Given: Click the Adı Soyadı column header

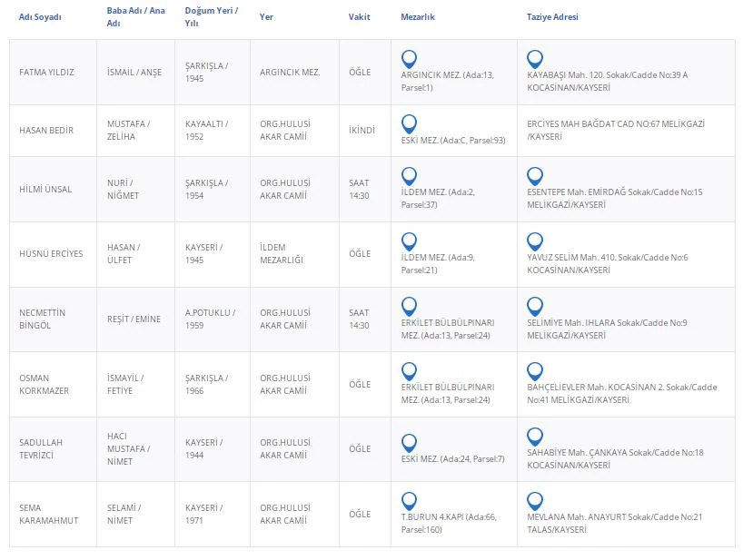Looking at the screenshot, I should click(40, 17).
